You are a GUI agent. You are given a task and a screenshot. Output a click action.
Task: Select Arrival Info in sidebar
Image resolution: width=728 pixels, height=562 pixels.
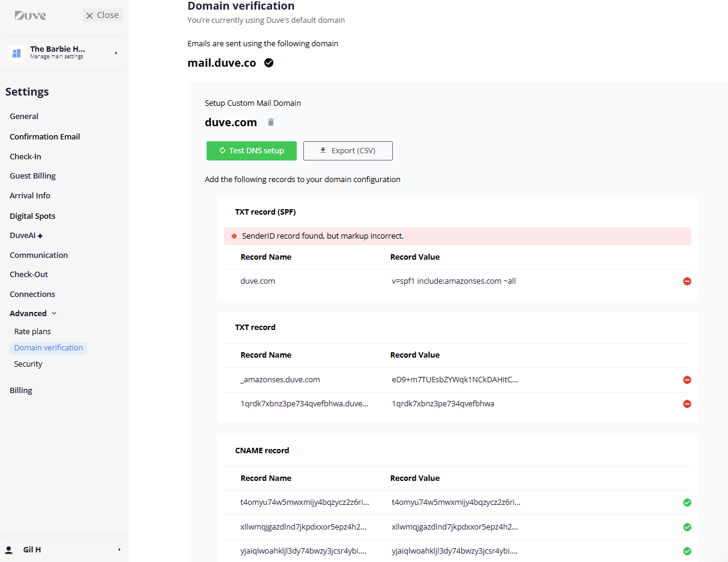30,195
